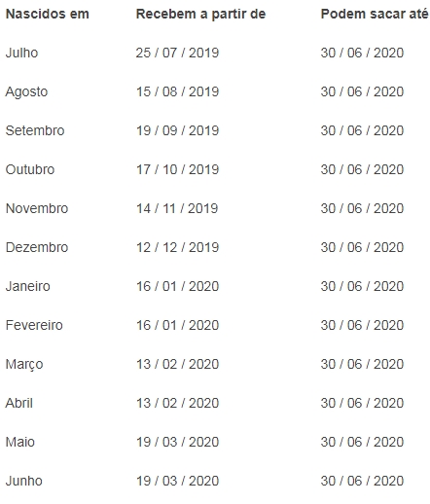This screenshot has height=504, width=430.
Task: Click the 'Recebem a partir de' header
Action: tap(200, 14)
